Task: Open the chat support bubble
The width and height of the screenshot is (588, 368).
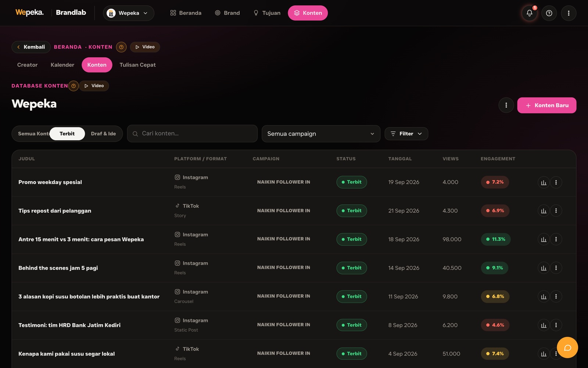Action: coord(567,347)
